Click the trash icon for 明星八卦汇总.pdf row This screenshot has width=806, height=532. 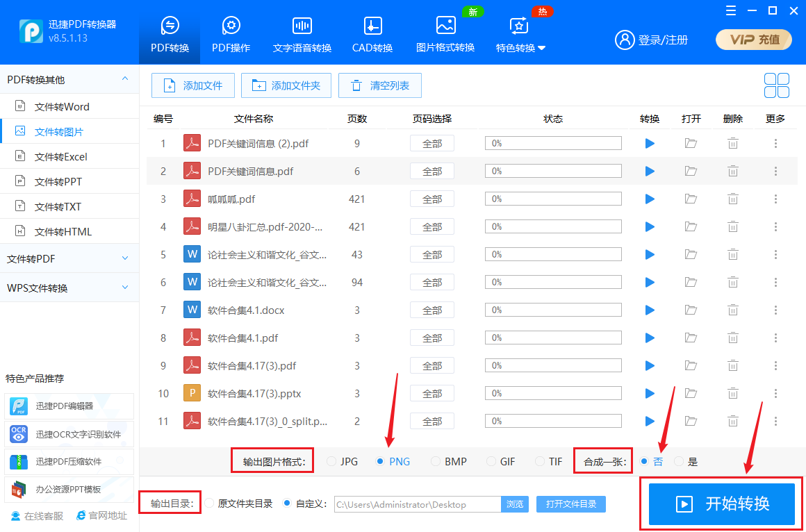click(732, 226)
